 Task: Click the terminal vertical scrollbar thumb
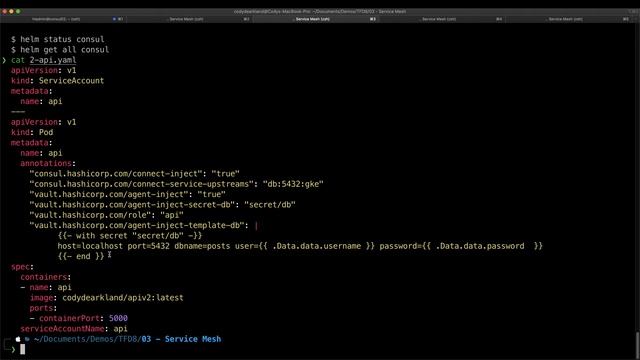click(x=637, y=345)
